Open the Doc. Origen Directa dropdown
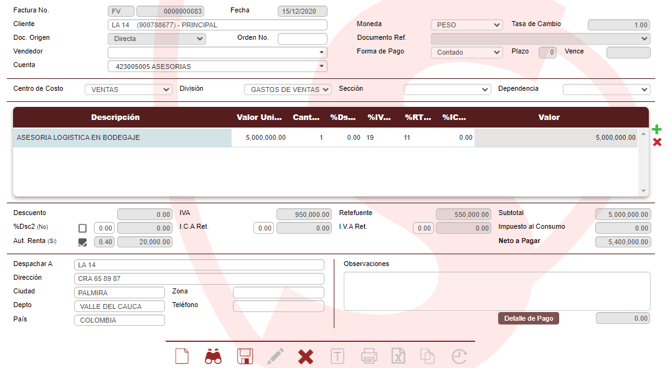Screen dimensions: 670x368 (157, 38)
